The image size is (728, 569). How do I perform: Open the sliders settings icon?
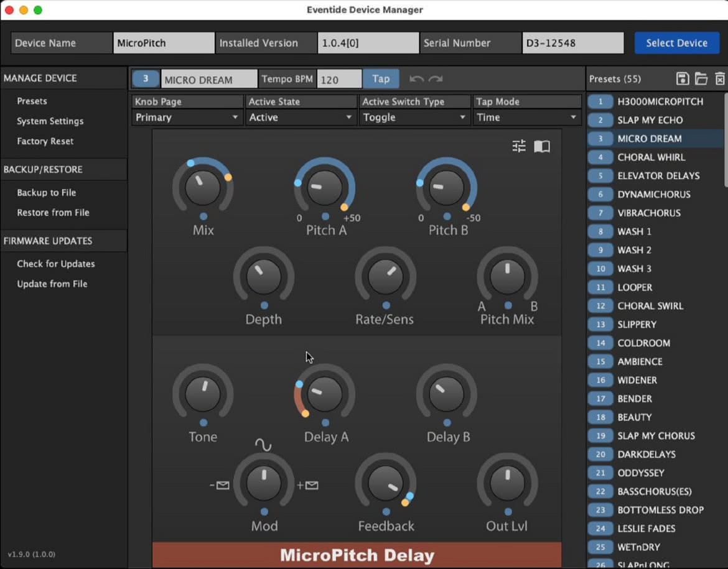pyautogui.click(x=518, y=146)
